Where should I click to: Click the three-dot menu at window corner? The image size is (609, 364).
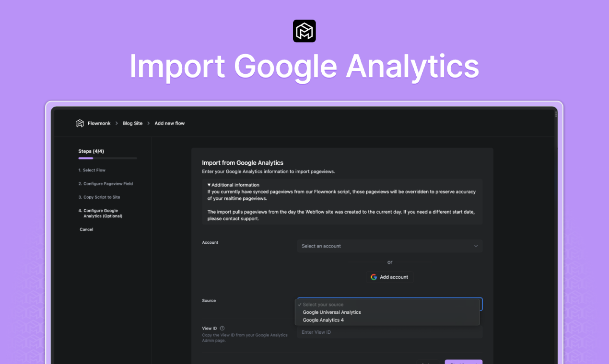pyautogui.click(x=556, y=114)
